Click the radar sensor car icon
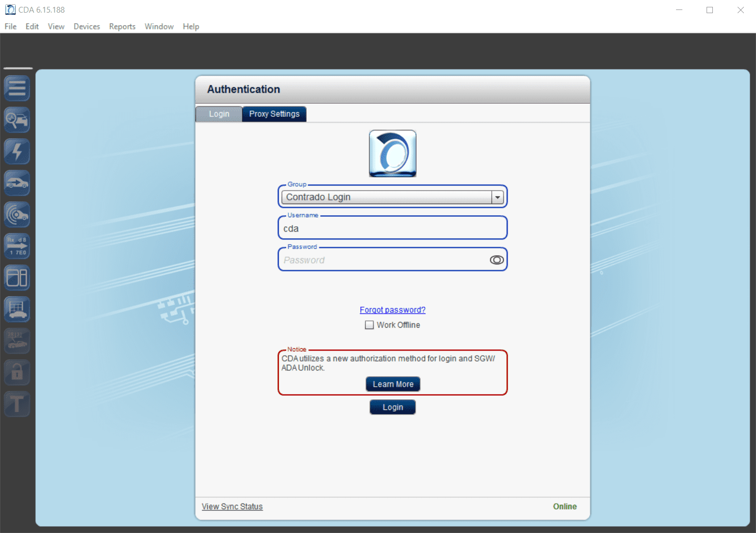This screenshot has height=533, width=756. point(17,215)
